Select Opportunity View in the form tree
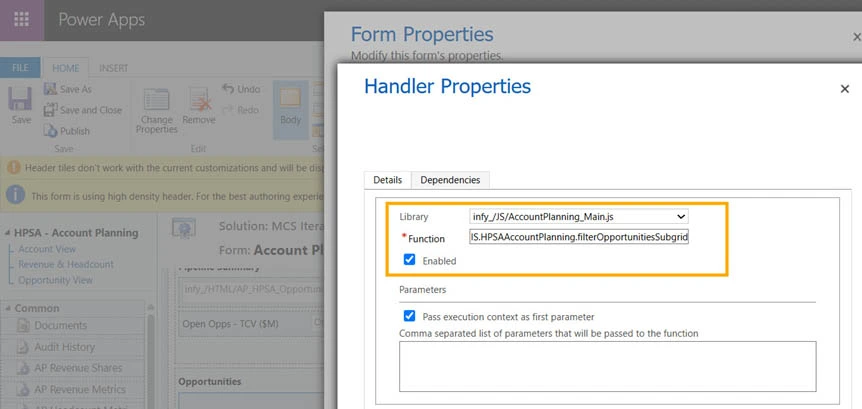 (x=56, y=280)
